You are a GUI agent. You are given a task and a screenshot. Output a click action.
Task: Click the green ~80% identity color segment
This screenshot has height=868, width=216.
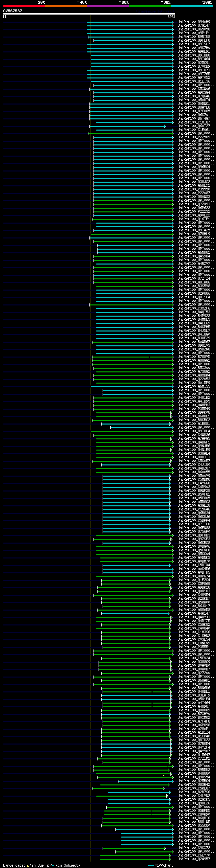tap(150, 6)
